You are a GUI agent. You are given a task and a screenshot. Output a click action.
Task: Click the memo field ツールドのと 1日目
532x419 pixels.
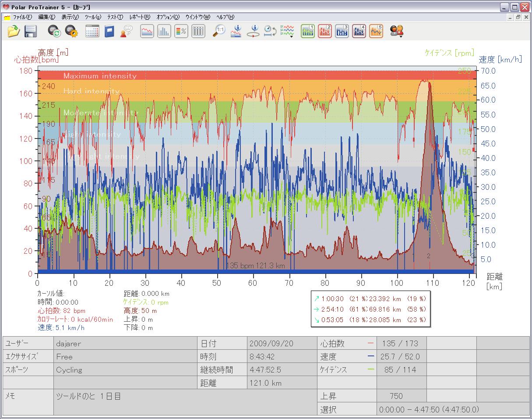point(185,402)
